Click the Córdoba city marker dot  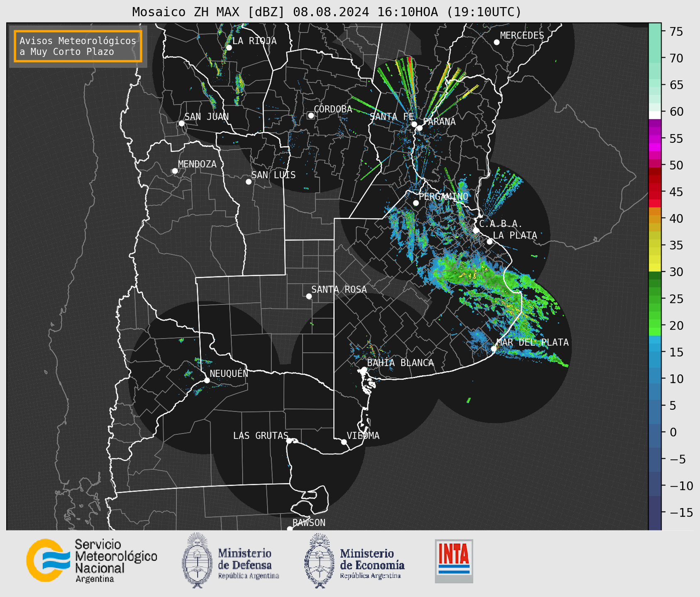pos(311,115)
